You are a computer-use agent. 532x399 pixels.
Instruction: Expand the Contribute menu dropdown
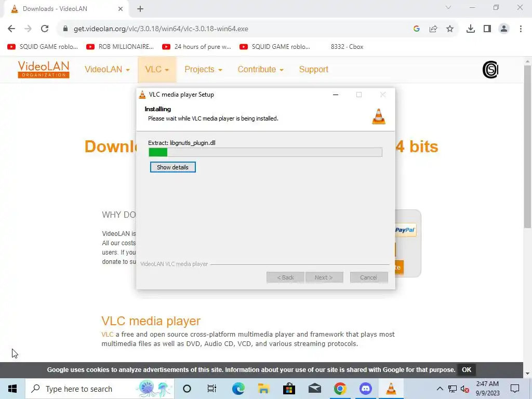[x=261, y=70]
